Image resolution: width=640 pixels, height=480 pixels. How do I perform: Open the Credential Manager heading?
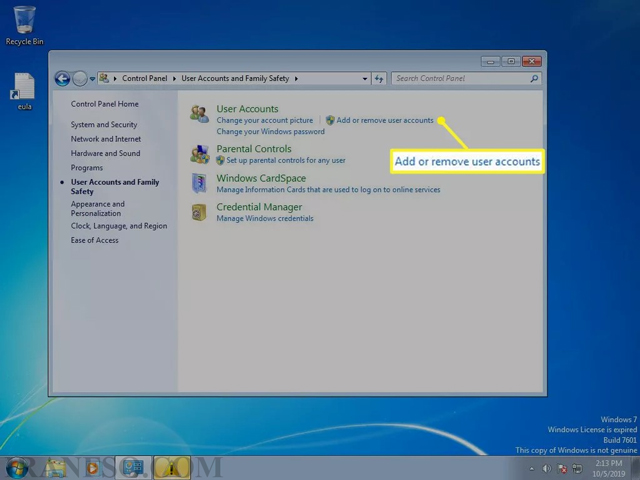tap(259, 207)
